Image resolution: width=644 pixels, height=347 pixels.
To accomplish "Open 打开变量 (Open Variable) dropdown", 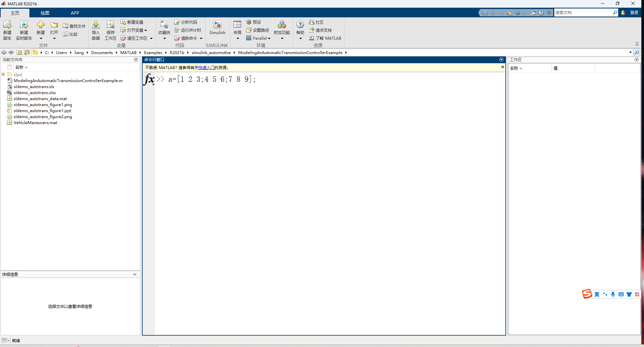I will coord(134,30).
